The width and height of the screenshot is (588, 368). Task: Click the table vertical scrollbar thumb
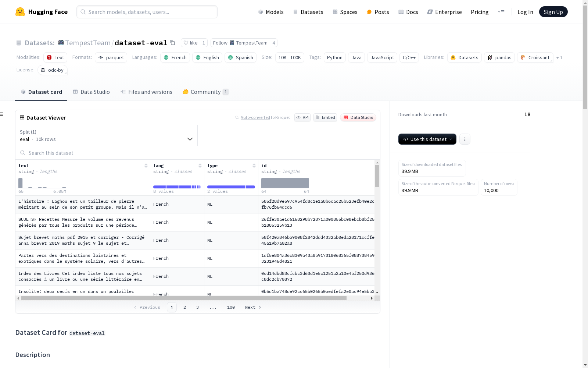[377, 176]
